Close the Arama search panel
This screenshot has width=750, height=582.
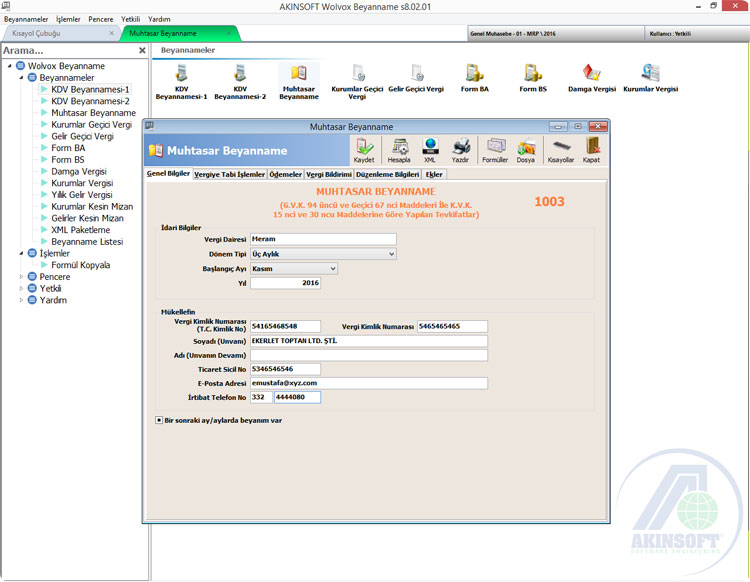[x=142, y=50]
